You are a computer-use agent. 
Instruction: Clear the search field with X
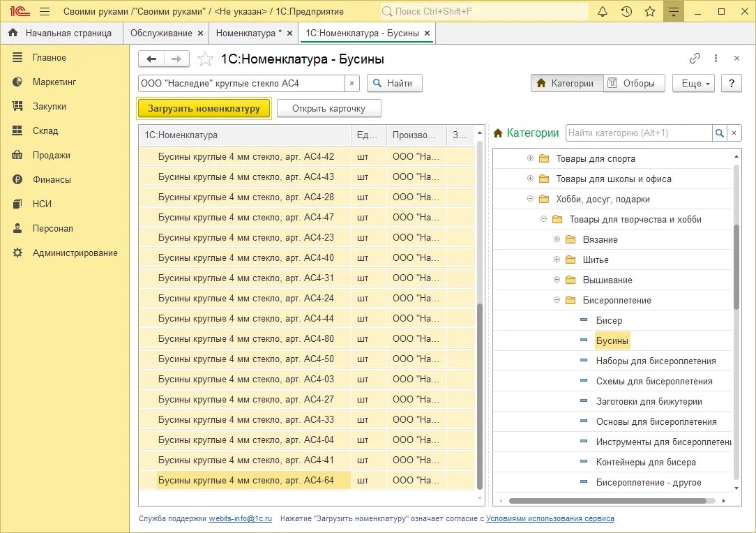click(352, 84)
